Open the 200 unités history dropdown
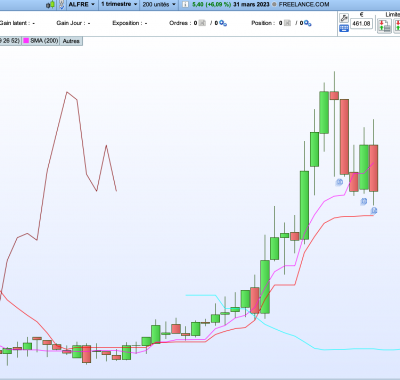Image resolution: width=400 pixels, height=380 pixels. tap(159, 4)
